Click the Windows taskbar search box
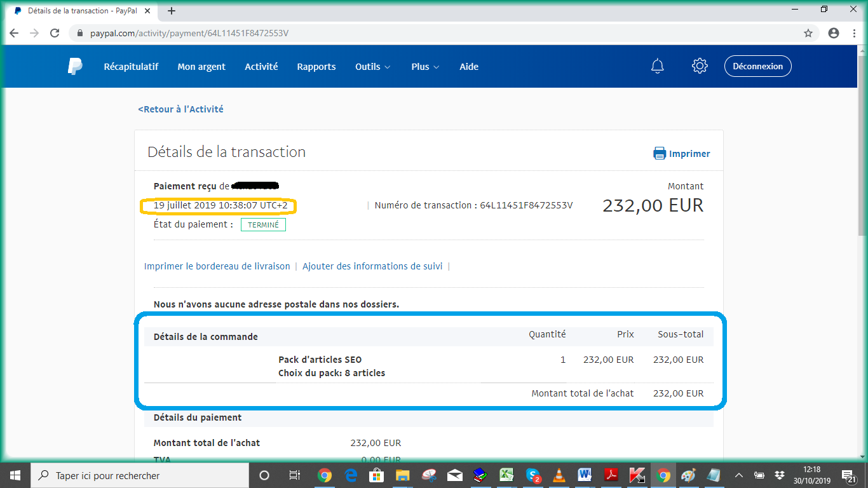 pyautogui.click(x=140, y=475)
